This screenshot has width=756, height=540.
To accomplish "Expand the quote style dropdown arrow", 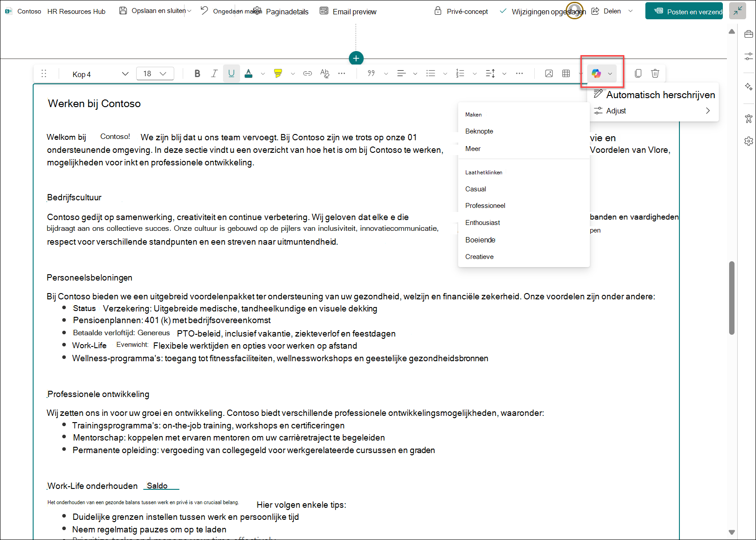I will click(386, 73).
